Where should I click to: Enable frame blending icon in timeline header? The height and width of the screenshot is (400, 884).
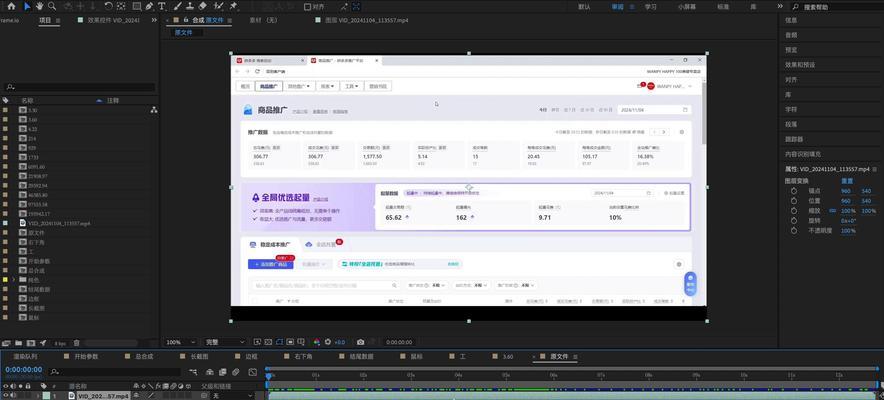223,372
